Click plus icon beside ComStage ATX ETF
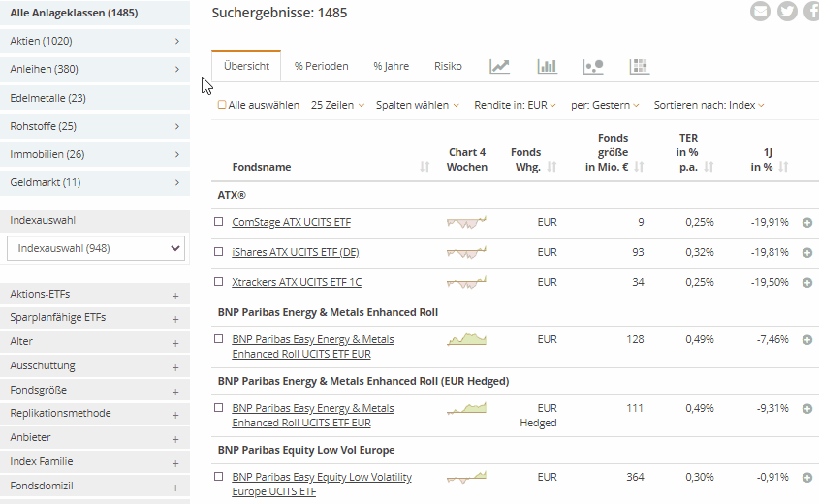 807,223
